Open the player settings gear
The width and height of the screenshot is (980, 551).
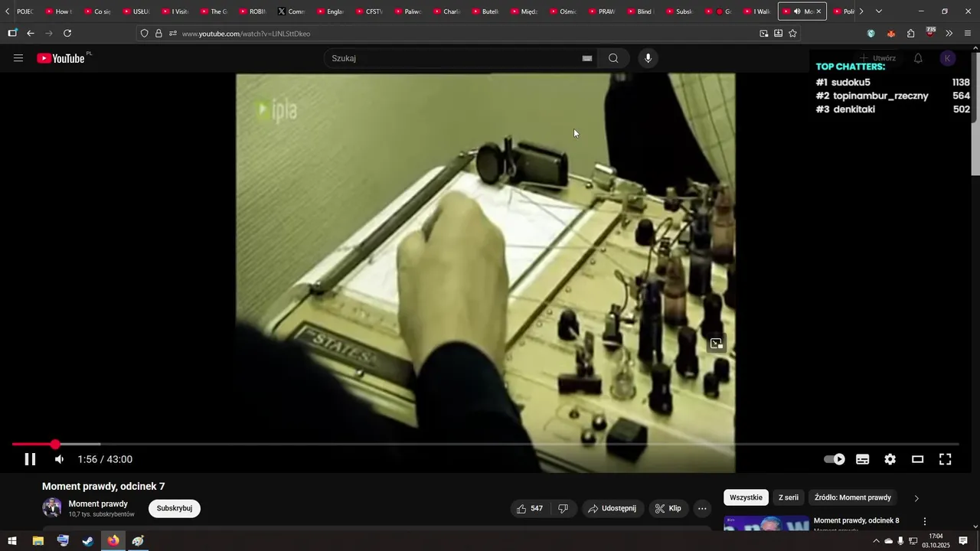click(890, 459)
